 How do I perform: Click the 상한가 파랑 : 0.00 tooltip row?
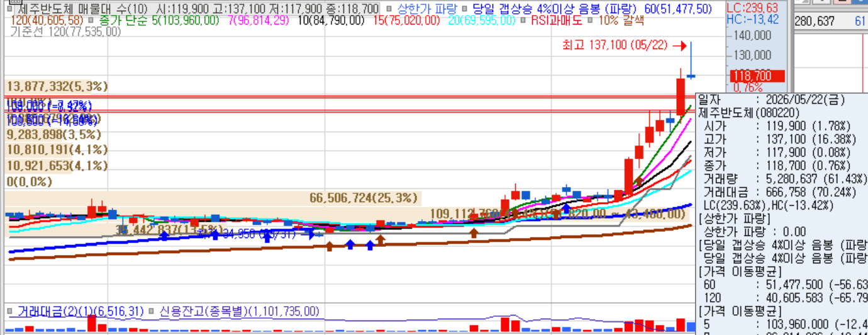coord(755,232)
